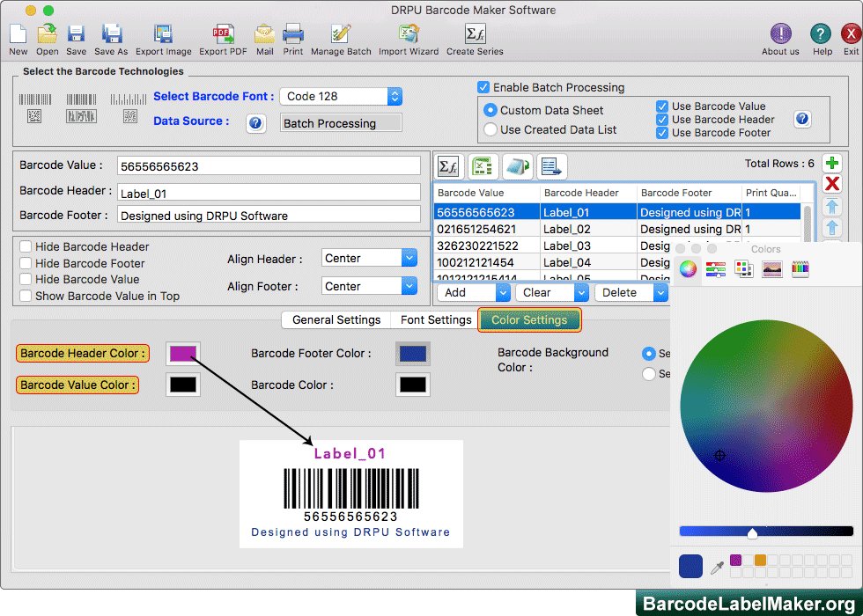Expand the Align Footer dropdown
The width and height of the screenshot is (863, 616).
point(369,286)
